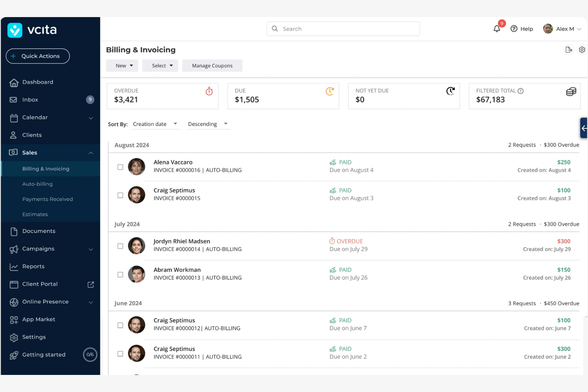Select Payments Received under Sales
The height and width of the screenshot is (392, 588).
(47, 199)
